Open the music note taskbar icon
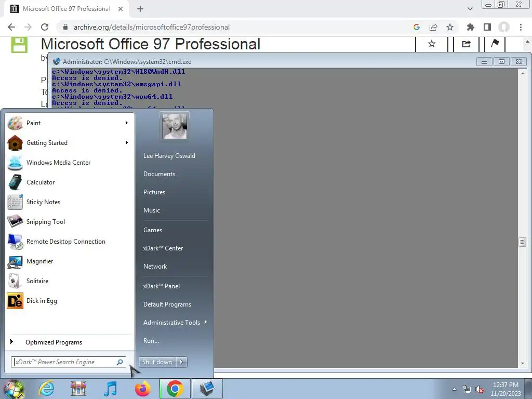Viewport: 532px width, 399px height. coord(110,389)
